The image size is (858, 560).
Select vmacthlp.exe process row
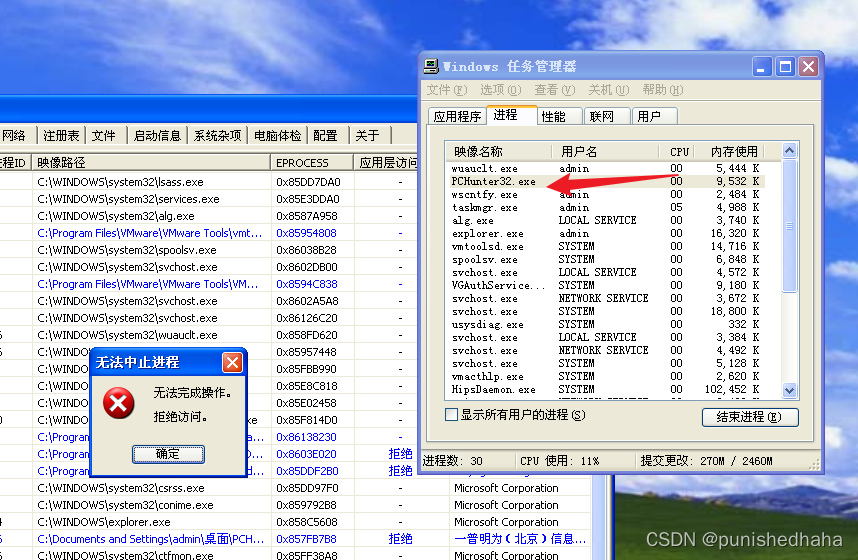tap(606, 377)
